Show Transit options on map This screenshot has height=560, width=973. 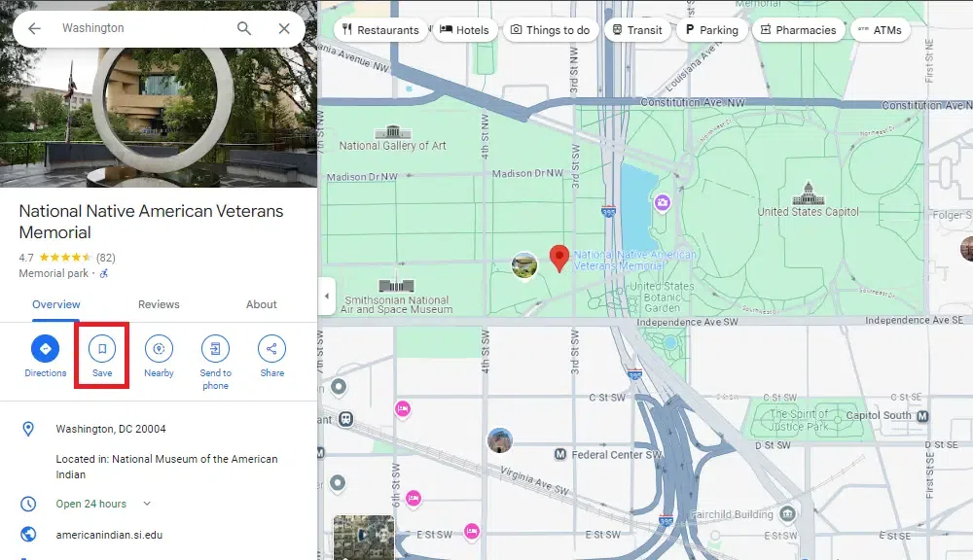coord(637,30)
